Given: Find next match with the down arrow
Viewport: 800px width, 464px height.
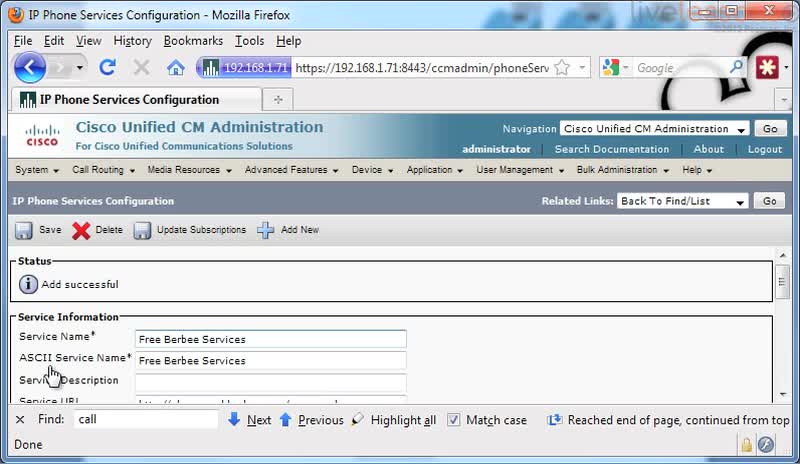Looking at the screenshot, I should pyautogui.click(x=234, y=420).
